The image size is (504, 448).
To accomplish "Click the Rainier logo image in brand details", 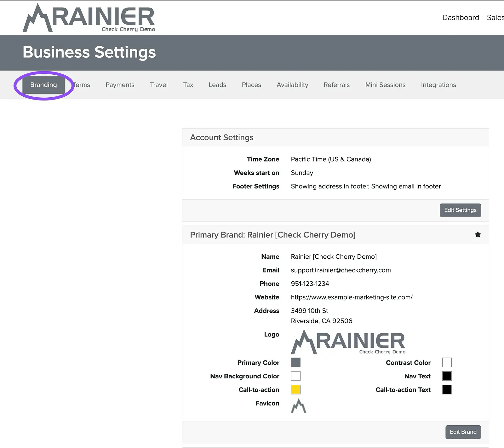I will point(348,342).
